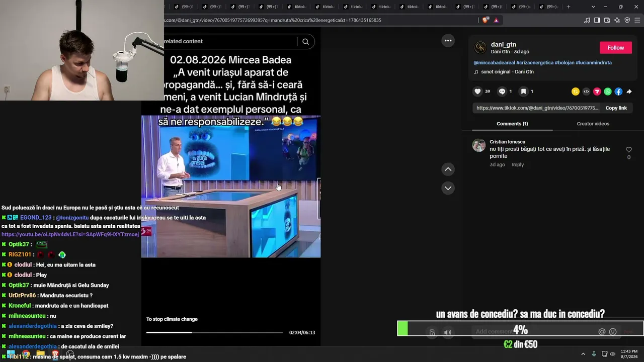This screenshot has width=644, height=362.
Task: Select Cristian Ionescu commenter name
Action: 507,142
